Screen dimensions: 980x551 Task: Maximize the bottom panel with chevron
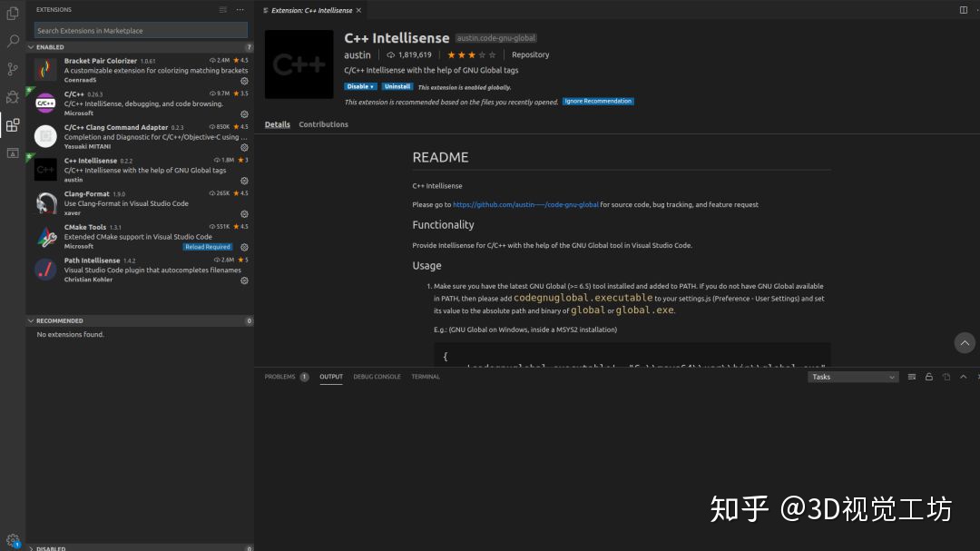click(x=963, y=377)
